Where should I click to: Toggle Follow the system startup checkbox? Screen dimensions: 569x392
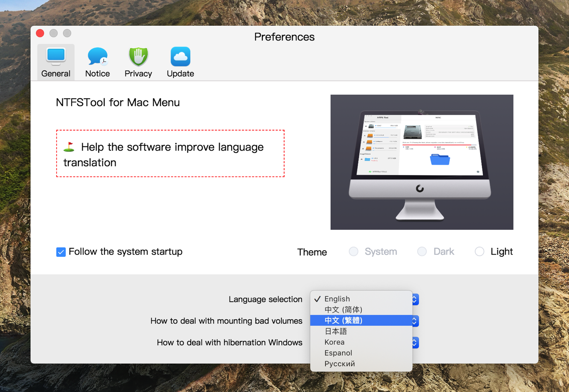pyautogui.click(x=61, y=252)
